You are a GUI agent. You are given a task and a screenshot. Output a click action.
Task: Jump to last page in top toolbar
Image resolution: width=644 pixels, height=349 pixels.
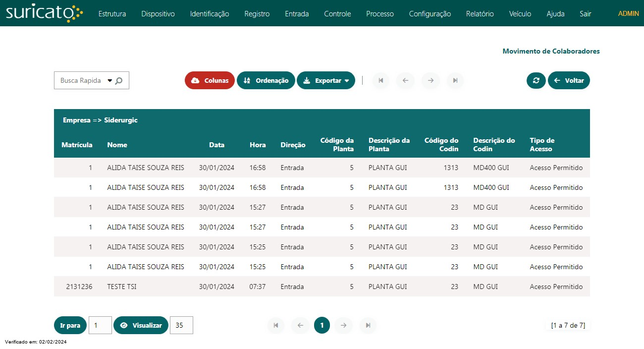tap(455, 80)
